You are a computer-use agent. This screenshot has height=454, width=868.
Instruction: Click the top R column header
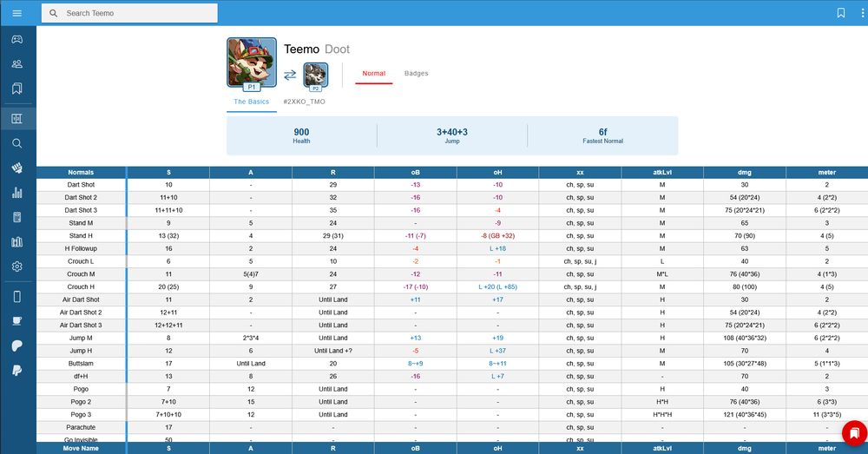pos(332,172)
